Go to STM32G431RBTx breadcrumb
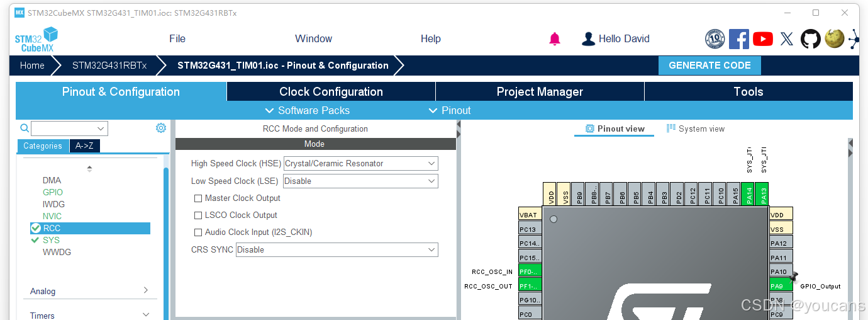 (109, 66)
